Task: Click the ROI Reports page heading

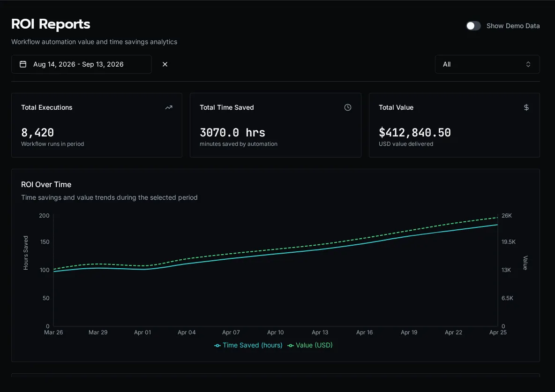Action: tap(51, 24)
